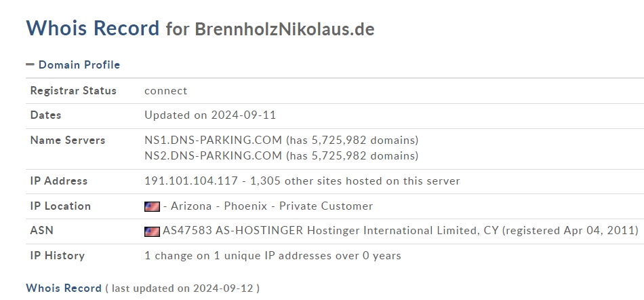Collapse the Domain Profile section
The width and height of the screenshot is (644, 300).
point(30,64)
